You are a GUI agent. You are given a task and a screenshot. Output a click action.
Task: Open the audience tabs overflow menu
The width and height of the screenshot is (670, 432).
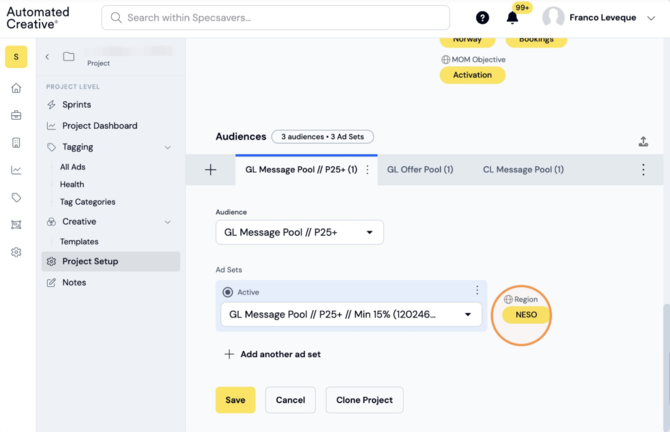tap(643, 170)
